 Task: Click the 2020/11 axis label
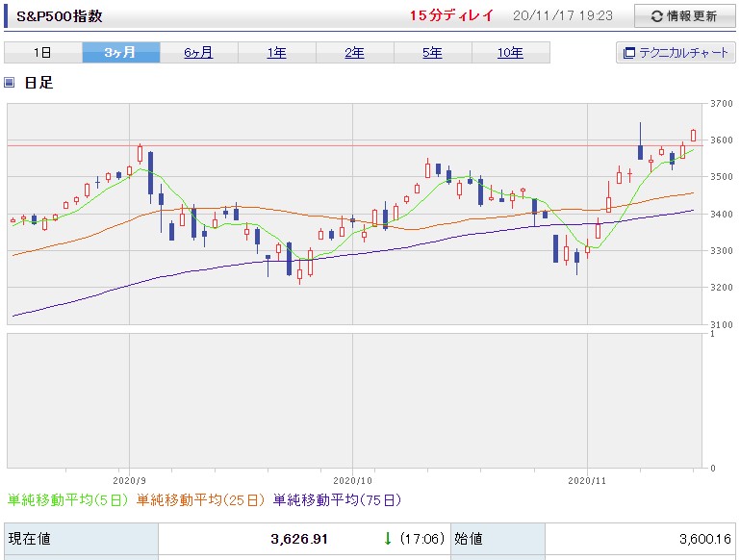point(587,481)
